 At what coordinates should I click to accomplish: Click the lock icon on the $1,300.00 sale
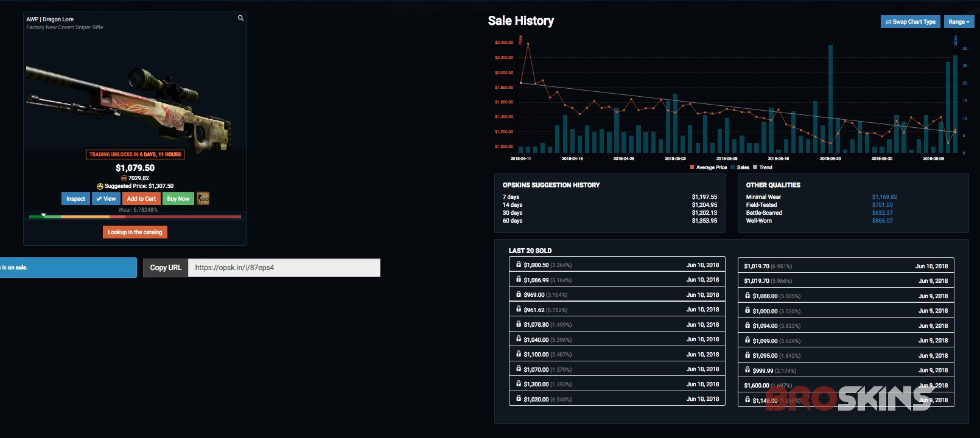click(x=519, y=384)
